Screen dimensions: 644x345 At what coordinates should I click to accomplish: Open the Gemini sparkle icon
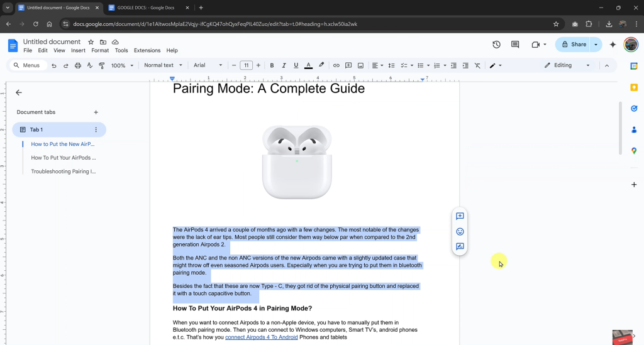(613, 45)
